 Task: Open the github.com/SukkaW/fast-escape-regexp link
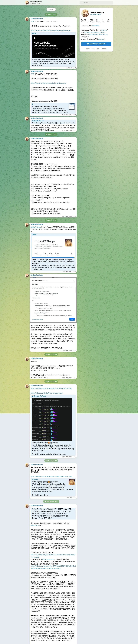pyautogui.click(x=47, y=393)
